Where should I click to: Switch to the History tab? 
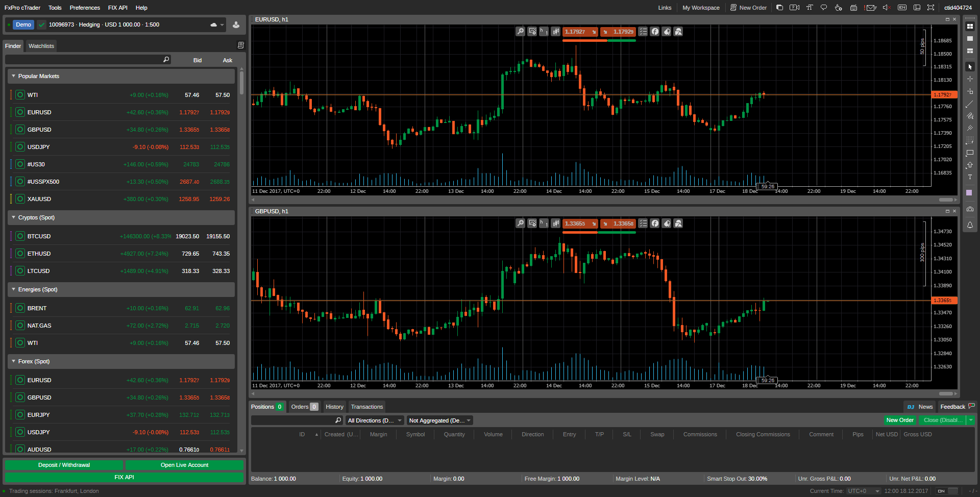click(x=334, y=407)
